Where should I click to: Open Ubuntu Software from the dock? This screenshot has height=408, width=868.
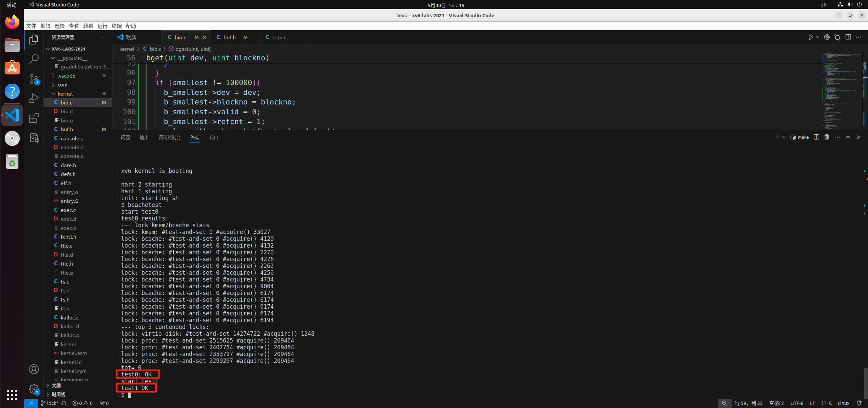coord(12,68)
